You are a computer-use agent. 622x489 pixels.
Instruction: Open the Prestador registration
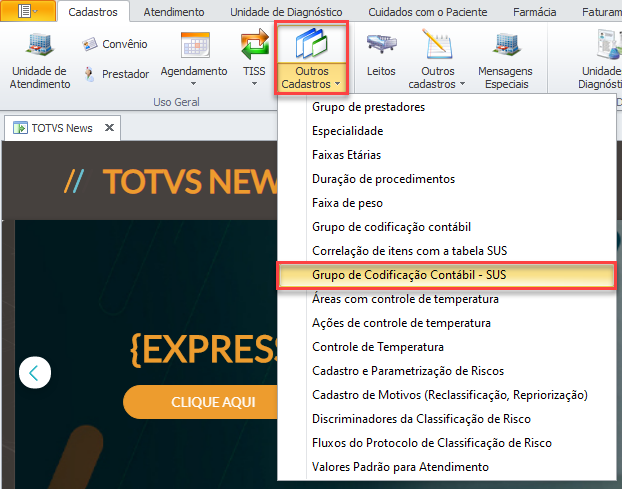(116, 74)
